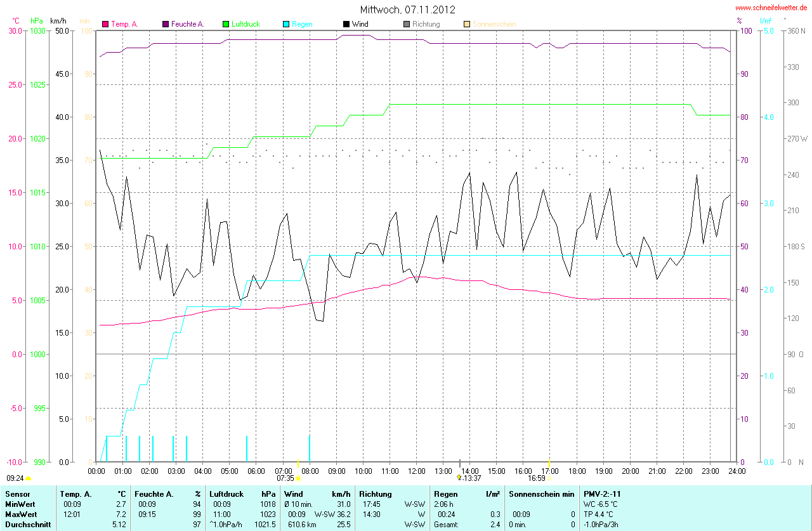Click the average temperature value 5.12

119,525
